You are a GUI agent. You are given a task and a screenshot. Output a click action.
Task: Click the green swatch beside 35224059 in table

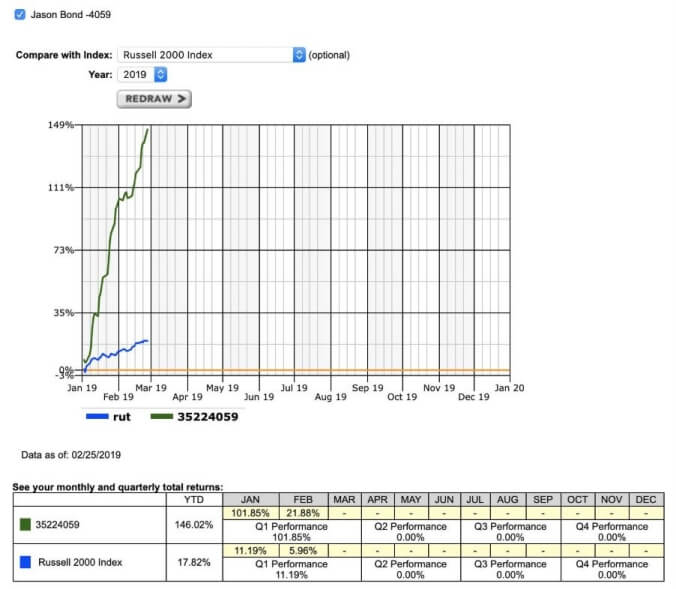tap(25, 524)
